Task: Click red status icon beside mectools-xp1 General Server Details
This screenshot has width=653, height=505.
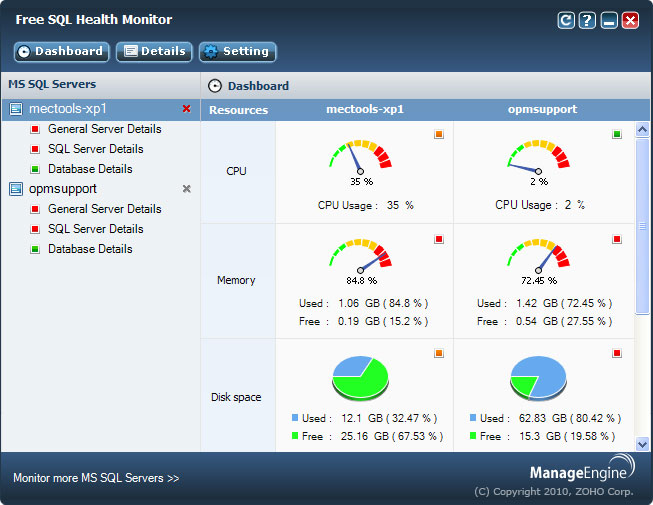Action: pyautogui.click(x=35, y=129)
